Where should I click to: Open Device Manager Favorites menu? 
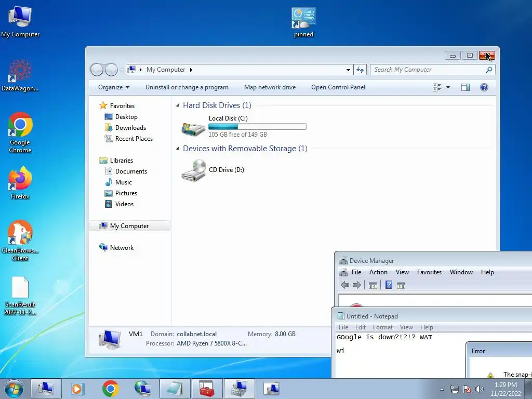(x=429, y=272)
